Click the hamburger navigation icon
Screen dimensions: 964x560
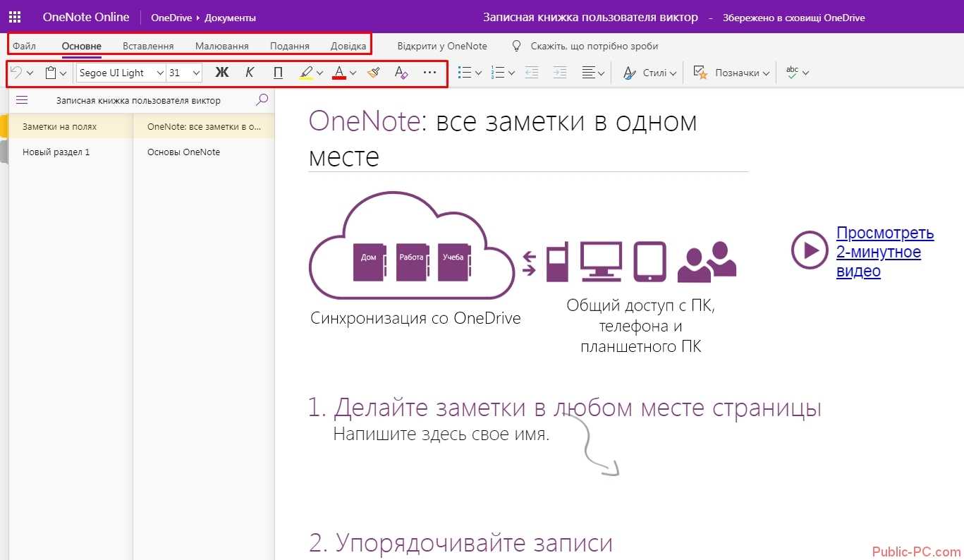(x=22, y=100)
